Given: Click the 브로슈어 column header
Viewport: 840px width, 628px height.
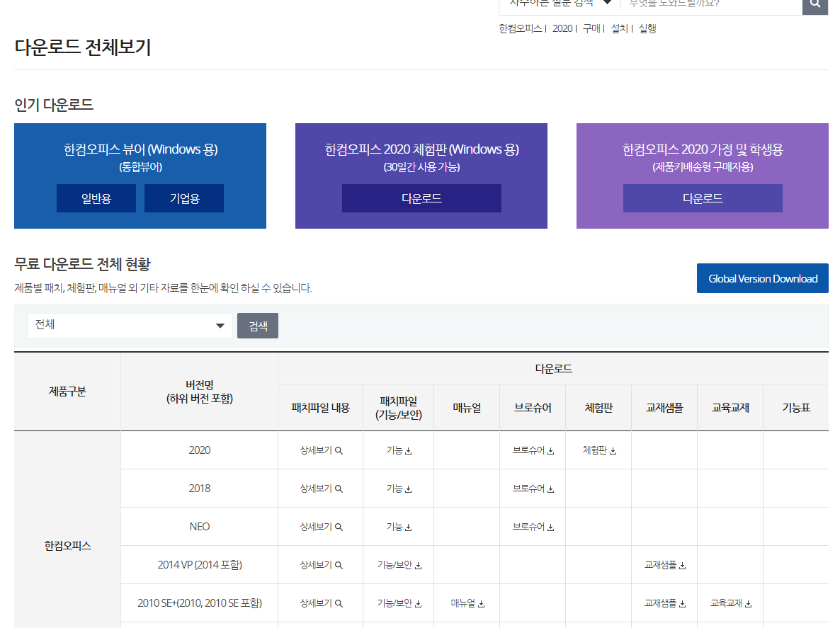Looking at the screenshot, I should point(533,408).
